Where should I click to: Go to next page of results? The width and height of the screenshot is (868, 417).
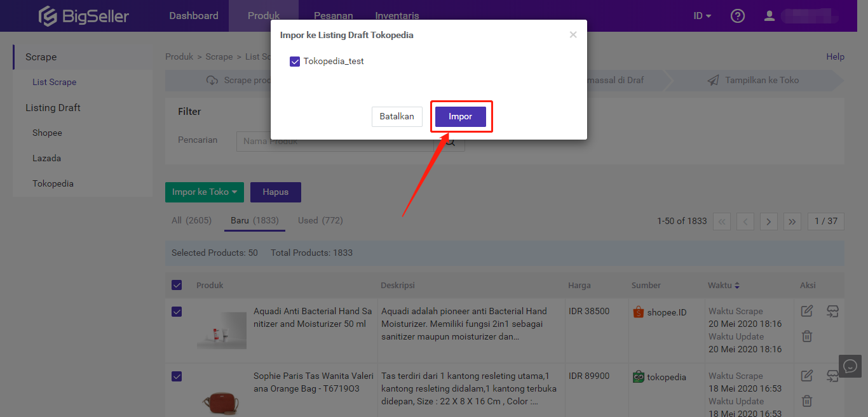[x=769, y=221]
